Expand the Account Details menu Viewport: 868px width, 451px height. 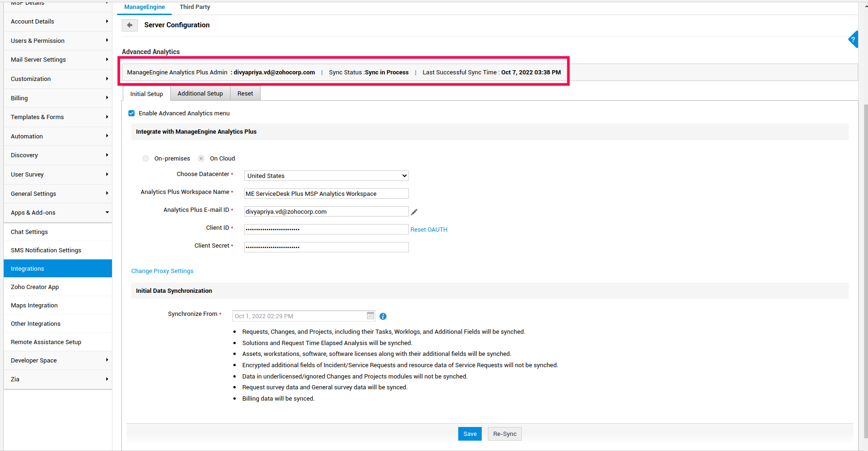point(58,22)
